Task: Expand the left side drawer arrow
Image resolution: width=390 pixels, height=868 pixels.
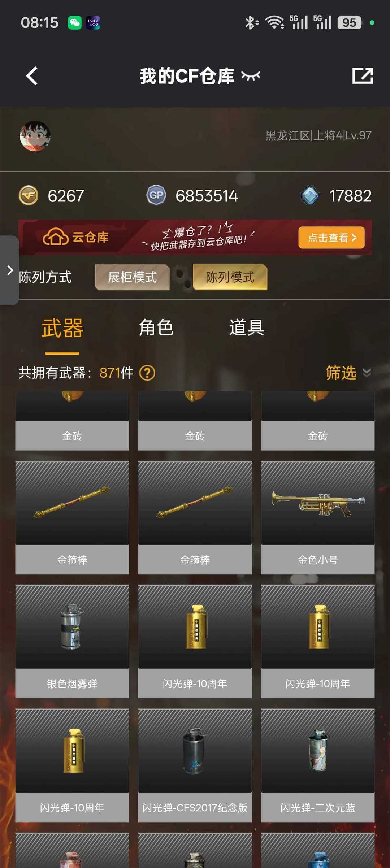Action: [10, 270]
